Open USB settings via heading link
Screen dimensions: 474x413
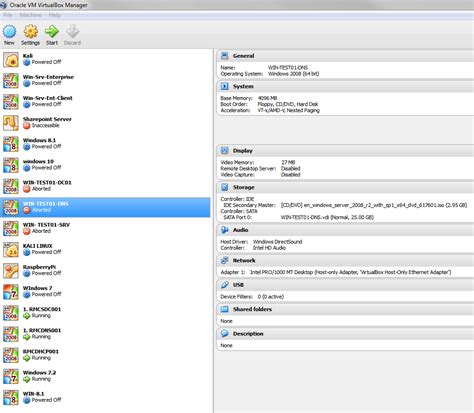(238, 285)
